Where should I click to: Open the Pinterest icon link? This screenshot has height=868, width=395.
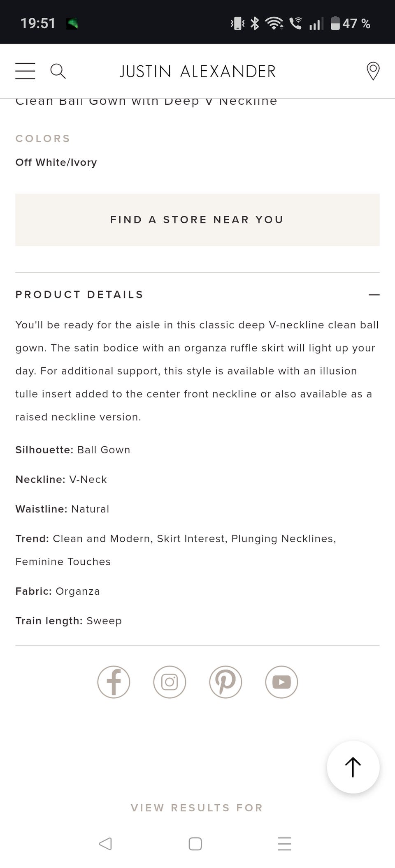pyautogui.click(x=225, y=682)
